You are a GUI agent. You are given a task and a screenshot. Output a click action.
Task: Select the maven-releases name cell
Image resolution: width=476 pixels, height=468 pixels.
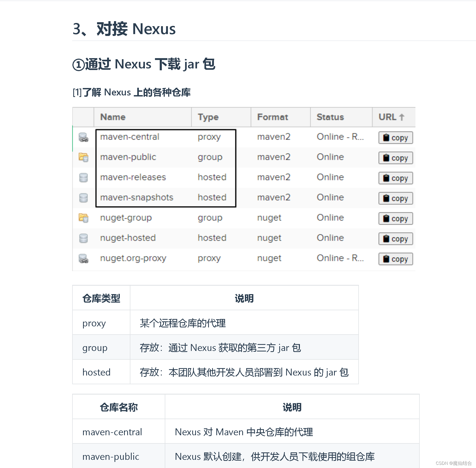pos(133,177)
